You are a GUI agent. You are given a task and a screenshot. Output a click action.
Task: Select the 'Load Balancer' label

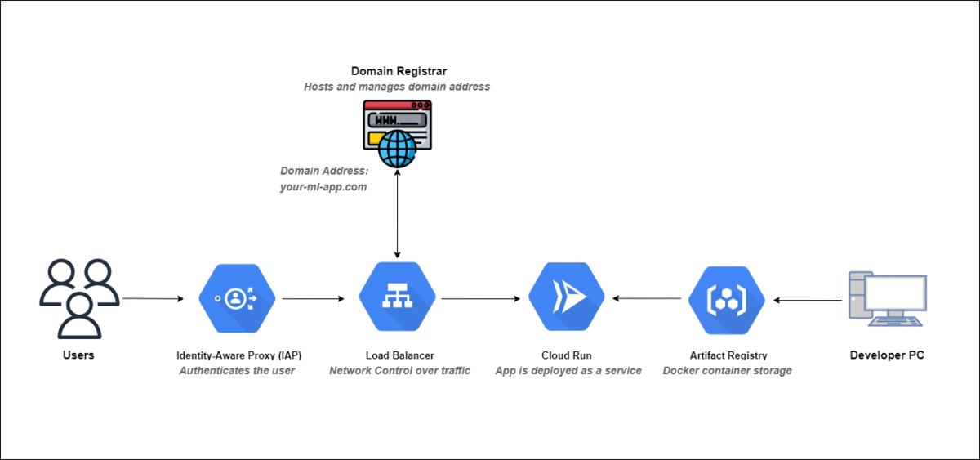tap(400, 356)
